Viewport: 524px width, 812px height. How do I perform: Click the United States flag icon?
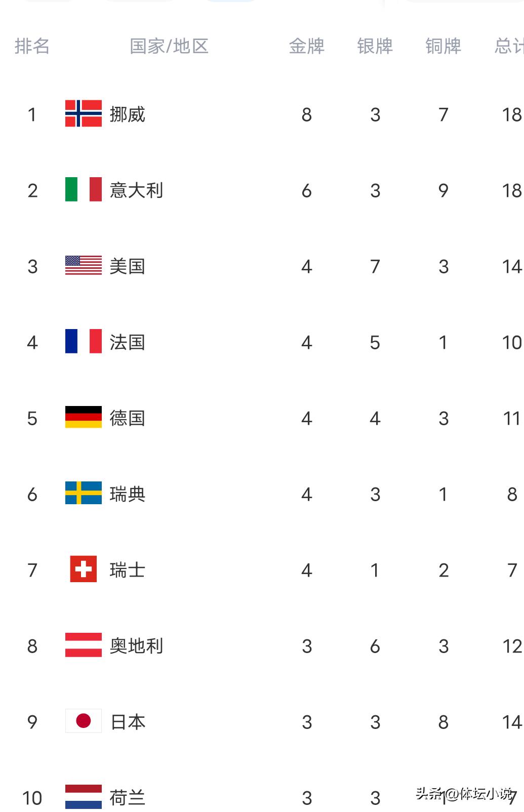click(x=84, y=265)
